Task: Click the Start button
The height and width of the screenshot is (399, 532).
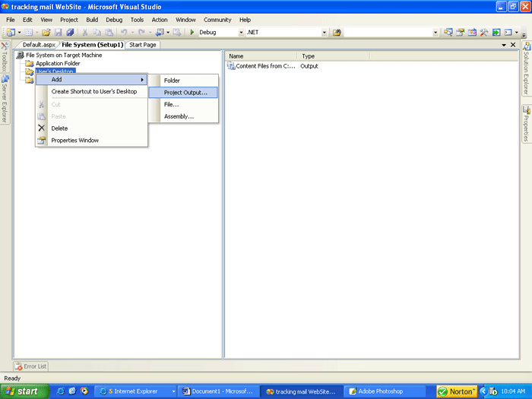Action: pyautogui.click(x=24, y=391)
